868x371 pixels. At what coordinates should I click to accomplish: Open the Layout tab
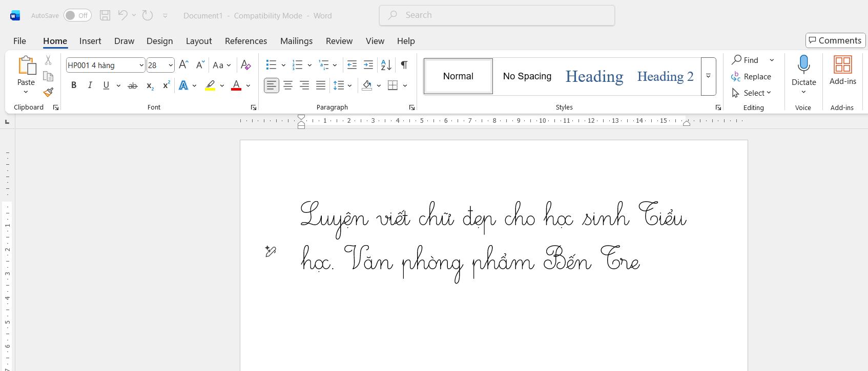tap(198, 41)
